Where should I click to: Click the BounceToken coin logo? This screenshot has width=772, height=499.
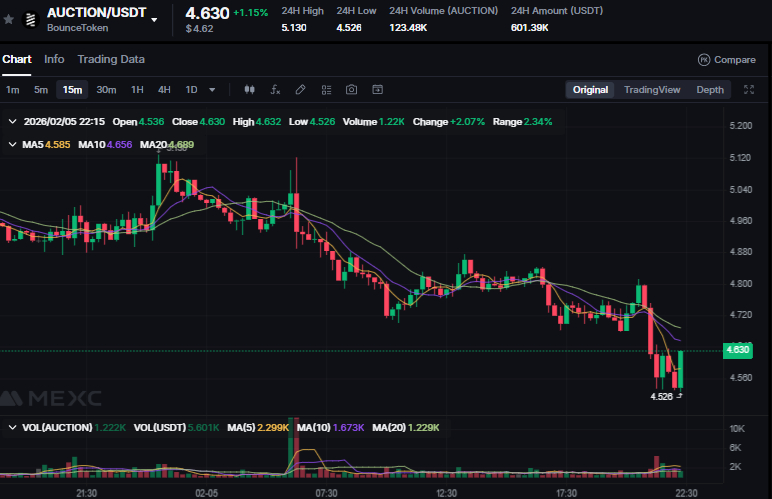pos(31,20)
